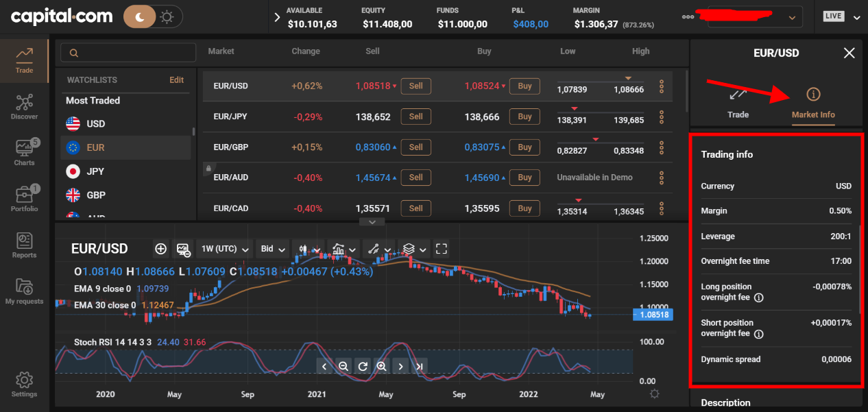This screenshot has width=868, height=412.
Task: Open the Bid price type dropdown
Action: pyautogui.click(x=273, y=249)
